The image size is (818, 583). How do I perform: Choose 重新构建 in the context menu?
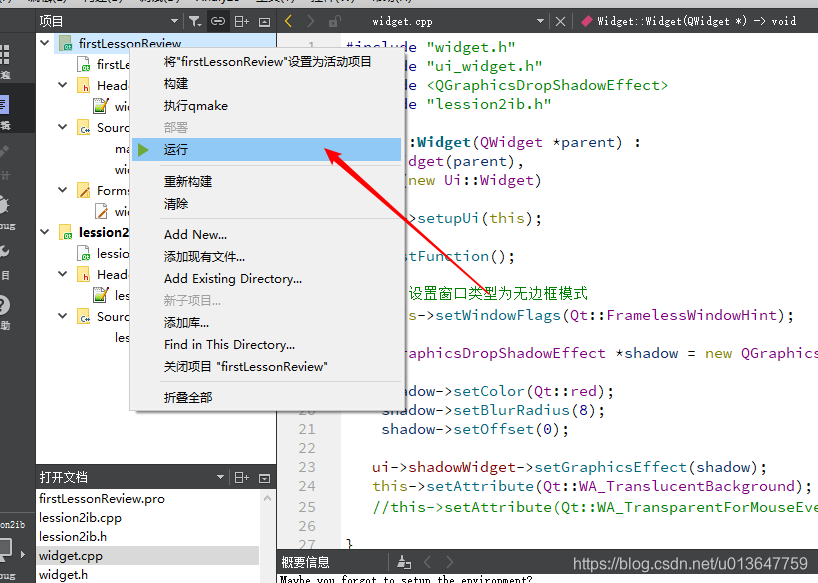click(x=267, y=181)
